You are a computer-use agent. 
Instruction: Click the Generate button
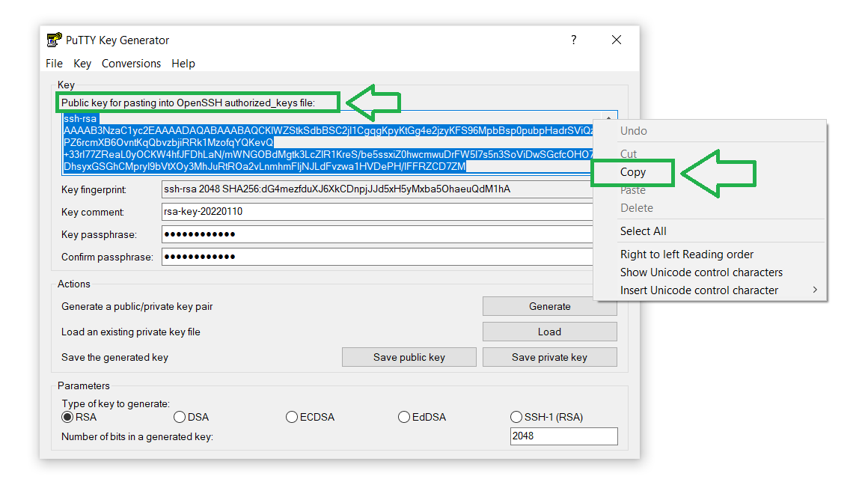click(550, 306)
